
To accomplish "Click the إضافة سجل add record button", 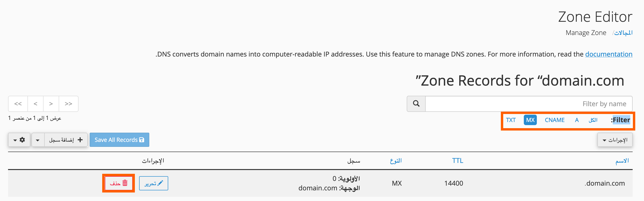I will [x=66, y=140].
